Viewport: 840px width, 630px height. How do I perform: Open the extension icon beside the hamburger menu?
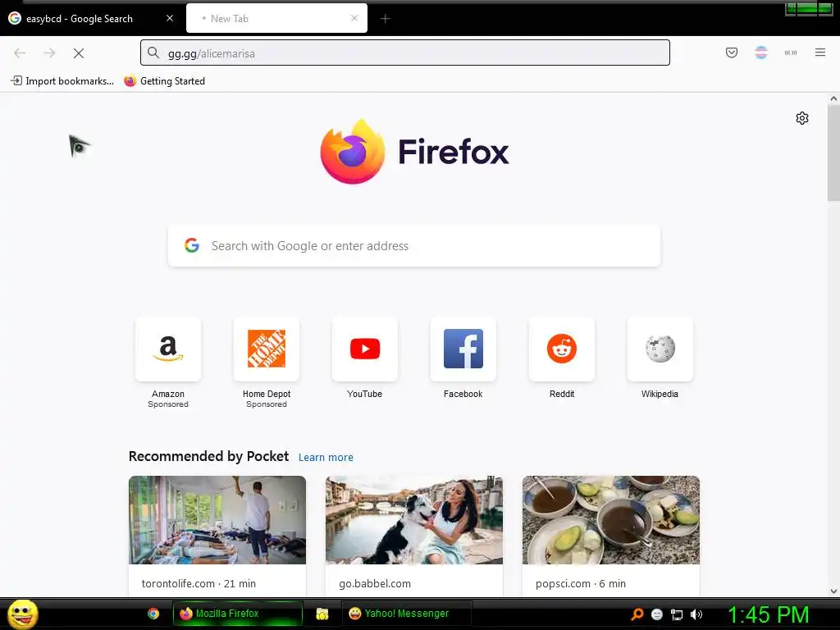[790, 52]
